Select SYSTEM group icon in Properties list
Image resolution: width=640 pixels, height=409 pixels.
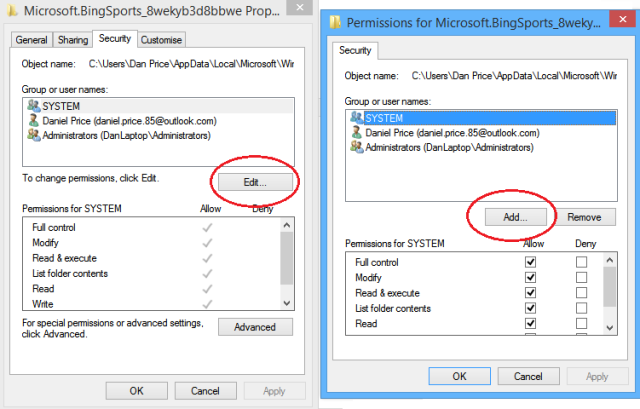coord(33,106)
